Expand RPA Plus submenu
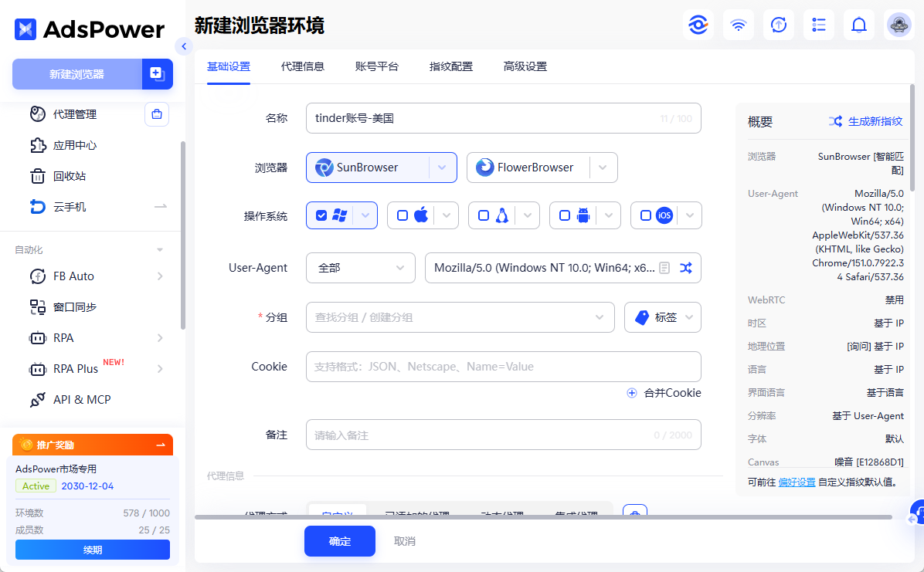 point(160,369)
